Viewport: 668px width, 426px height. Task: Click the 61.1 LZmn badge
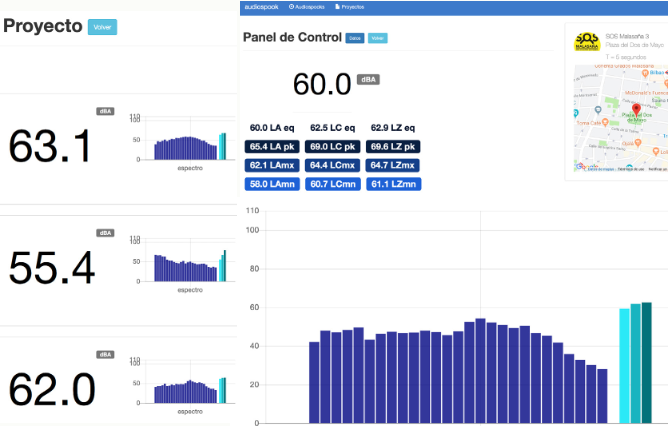tap(394, 184)
